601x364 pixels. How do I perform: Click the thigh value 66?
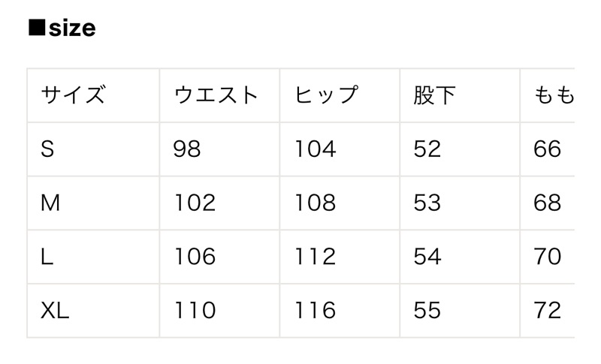pyautogui.click(x=547, y=149)
